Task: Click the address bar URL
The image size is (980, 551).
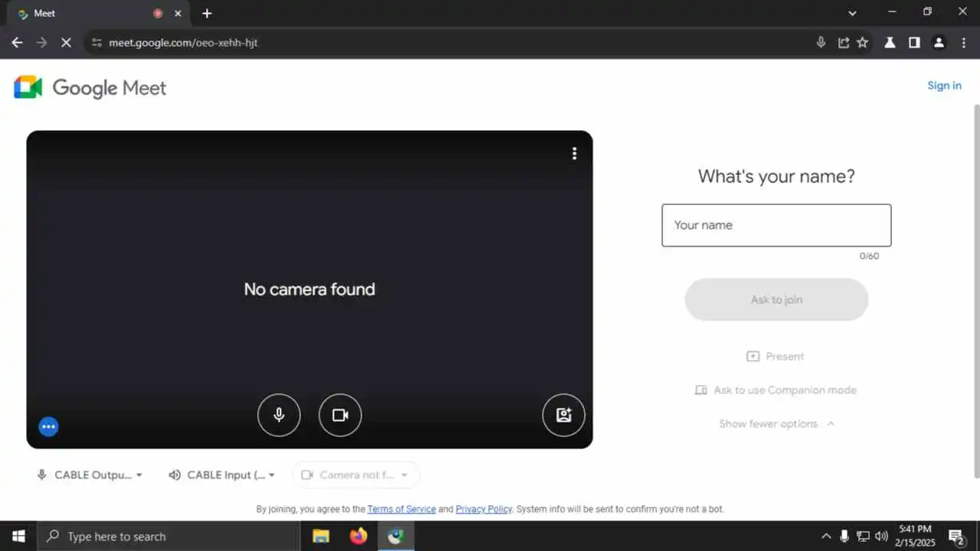Action: point(184,43)
